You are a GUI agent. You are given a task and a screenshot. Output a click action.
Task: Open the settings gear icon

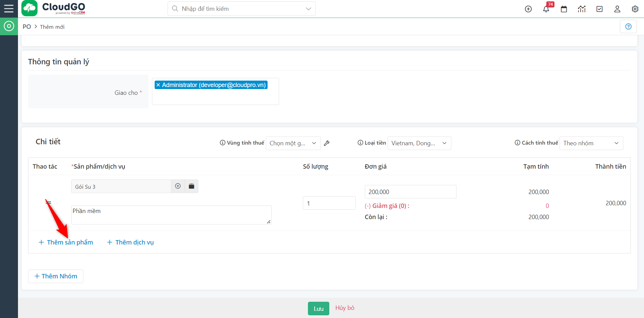(635, 9)
